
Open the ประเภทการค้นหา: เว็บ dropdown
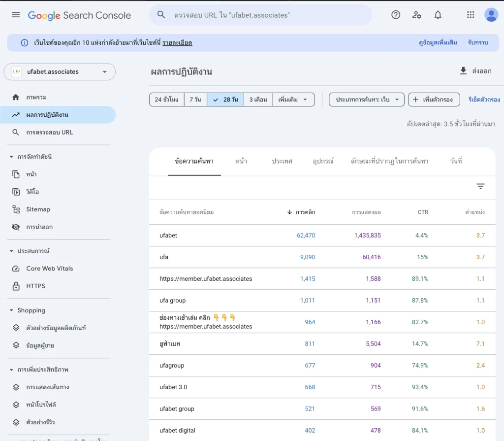point(366,99)
